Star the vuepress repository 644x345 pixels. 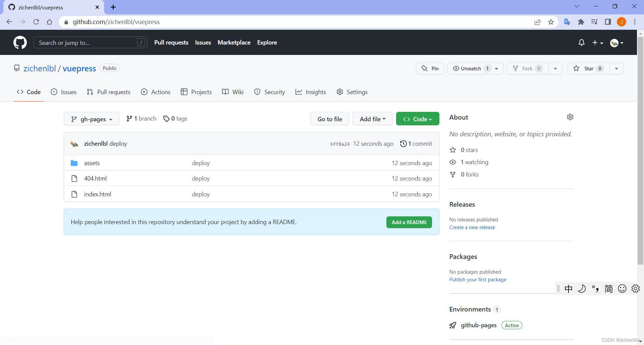point(589,68)
